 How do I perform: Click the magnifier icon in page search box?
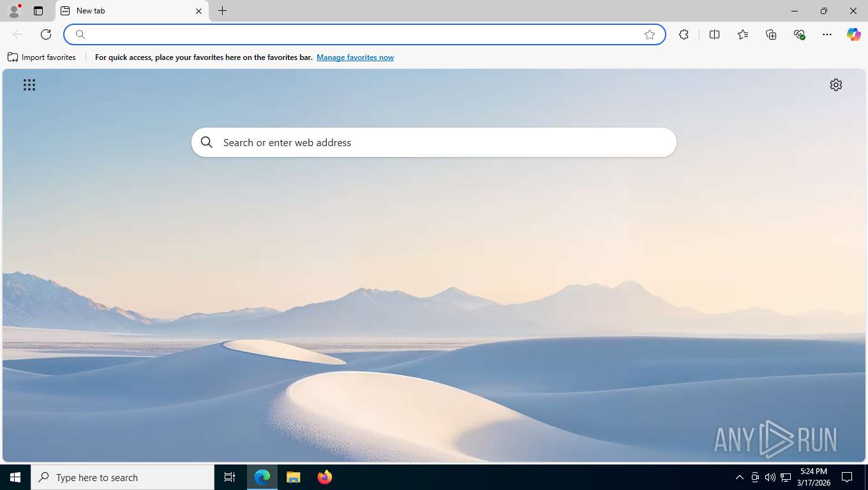[x=206, y=142]
